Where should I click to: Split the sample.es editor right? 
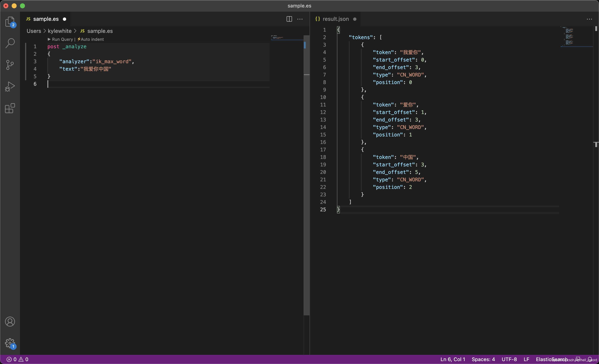tap(289, 19)
